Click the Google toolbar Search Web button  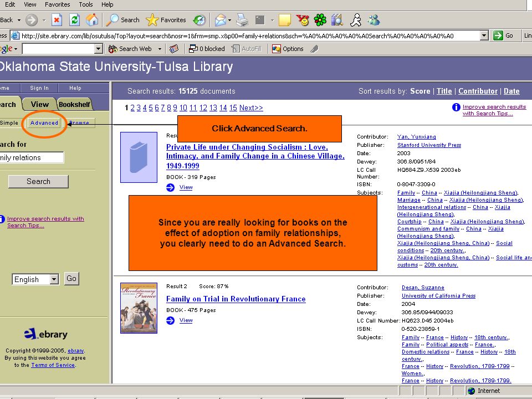(x=130, y=49)
